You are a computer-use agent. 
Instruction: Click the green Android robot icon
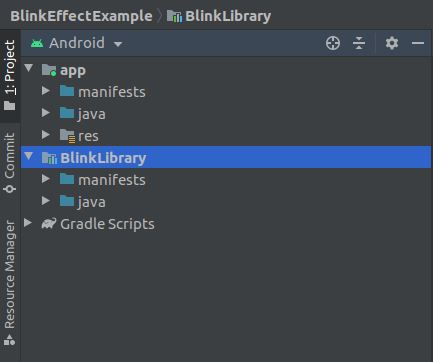click(37, 43)
